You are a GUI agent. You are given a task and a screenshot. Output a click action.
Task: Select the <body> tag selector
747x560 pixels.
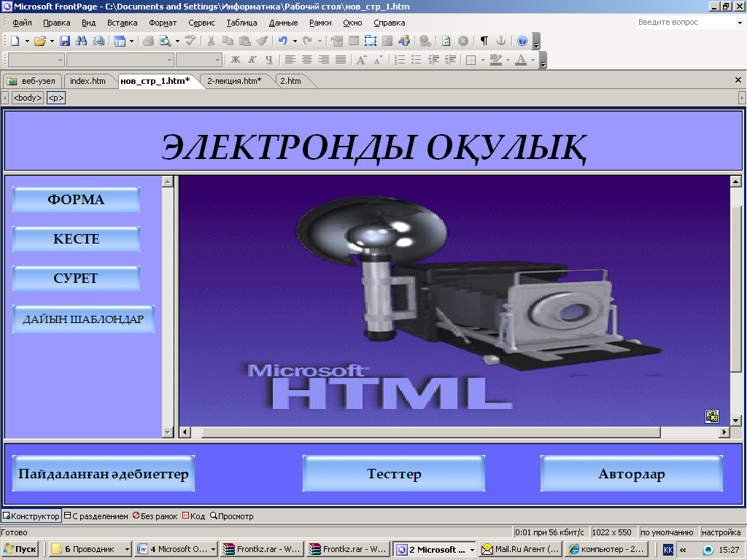(28, 98)
